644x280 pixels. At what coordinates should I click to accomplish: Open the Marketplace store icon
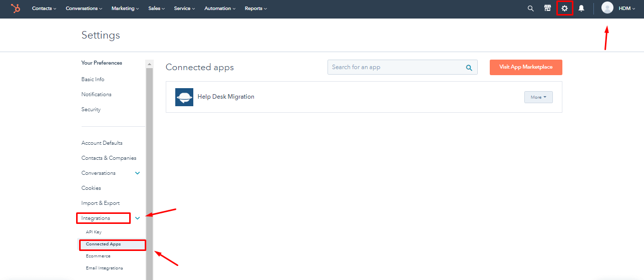point(547,9)
